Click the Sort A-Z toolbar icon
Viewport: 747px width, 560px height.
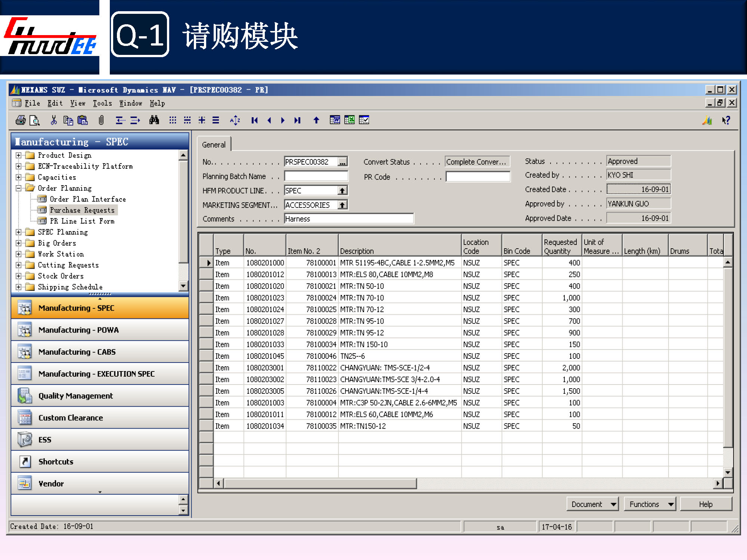pos(235,120)
